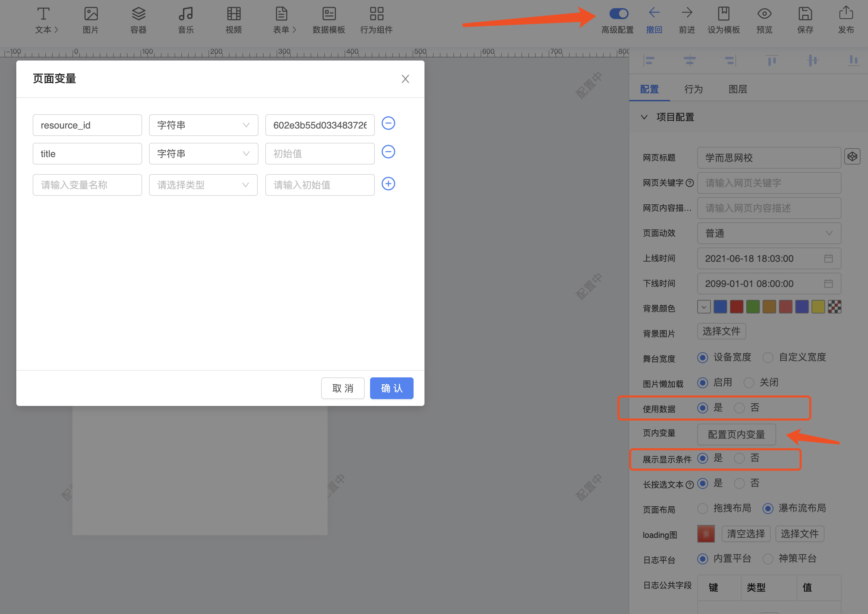Open the 数据模板 data template tool

click(x=329, y=14)
